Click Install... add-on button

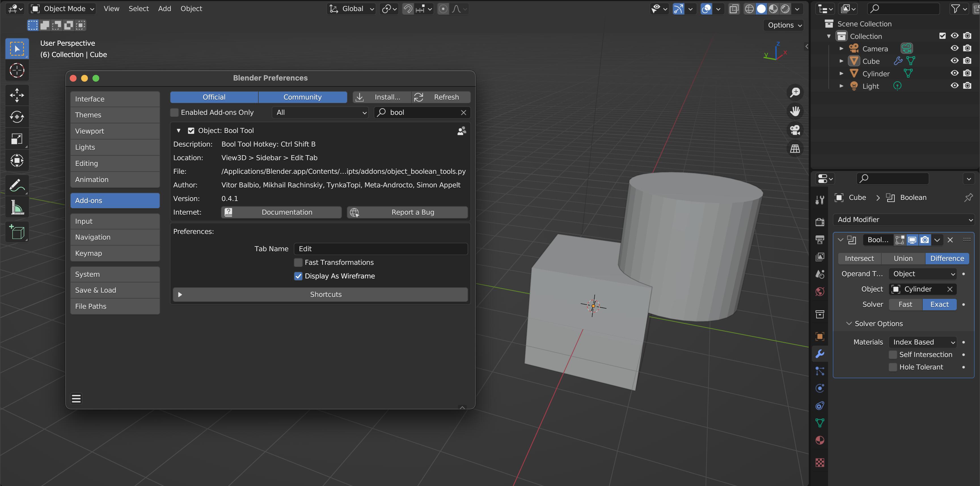point(382,97)
